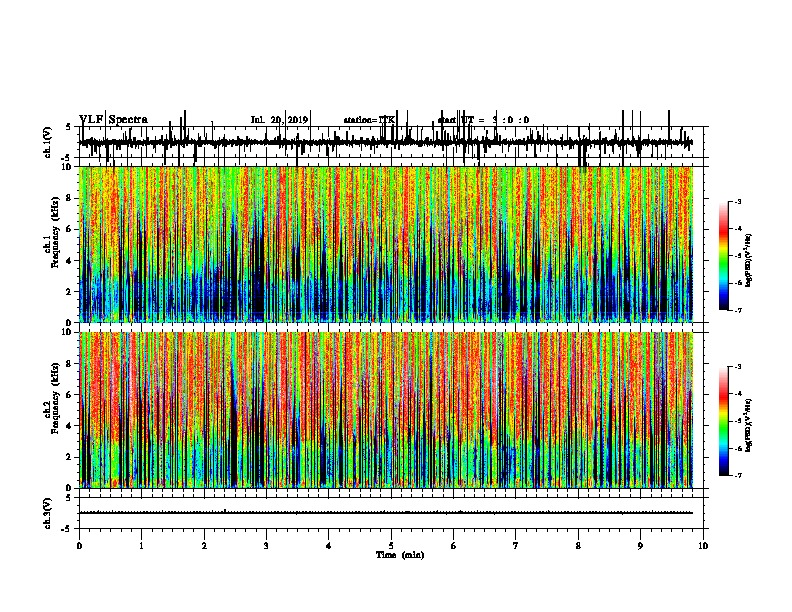Viewport: 792px width, 612px height.
Task: Click the "2" kHz tick of ch.1 spectrogram
Action: pyautogui.click(x=69, y=292)
